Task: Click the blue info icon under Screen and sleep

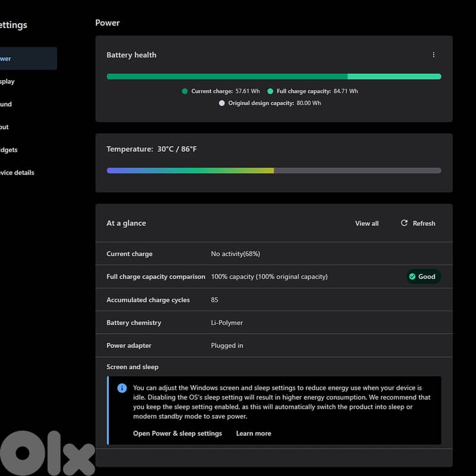Action: click(x=122, y=388)
